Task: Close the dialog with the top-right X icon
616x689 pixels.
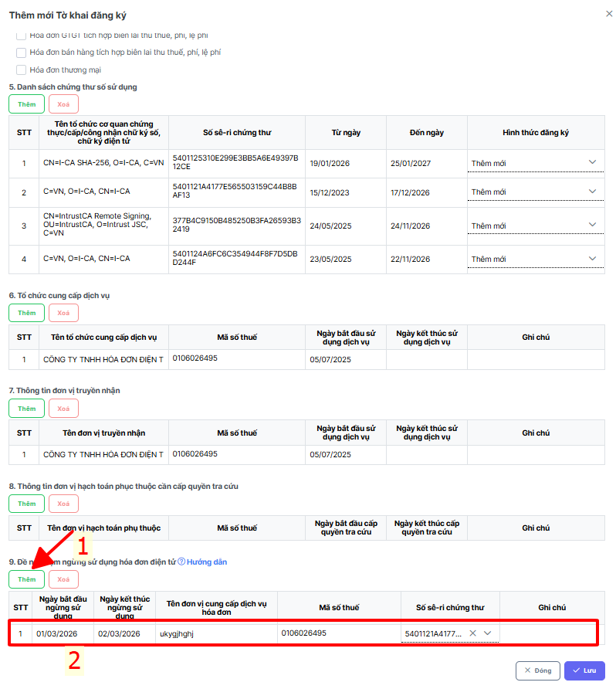Action: [x=608, y=15]
